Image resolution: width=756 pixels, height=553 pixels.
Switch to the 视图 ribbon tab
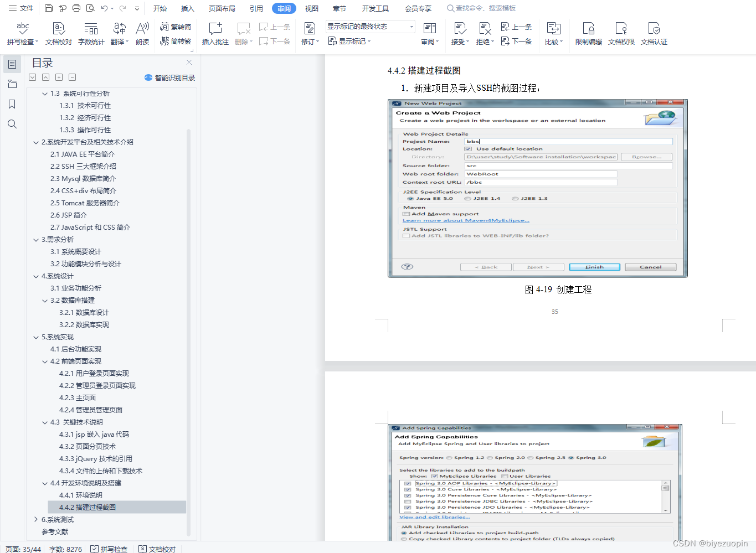(x=311, y=8)
